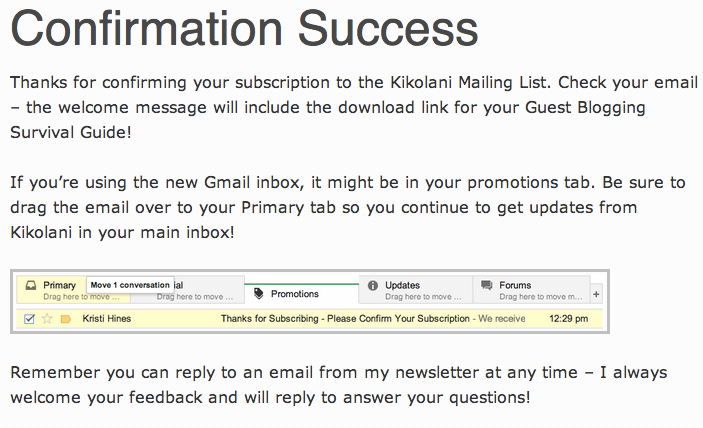Image resolution: width=703 pixels, height=428 pixels.
Task: Click the partially hidden Social tab
Action: click(x=205, y=291)
